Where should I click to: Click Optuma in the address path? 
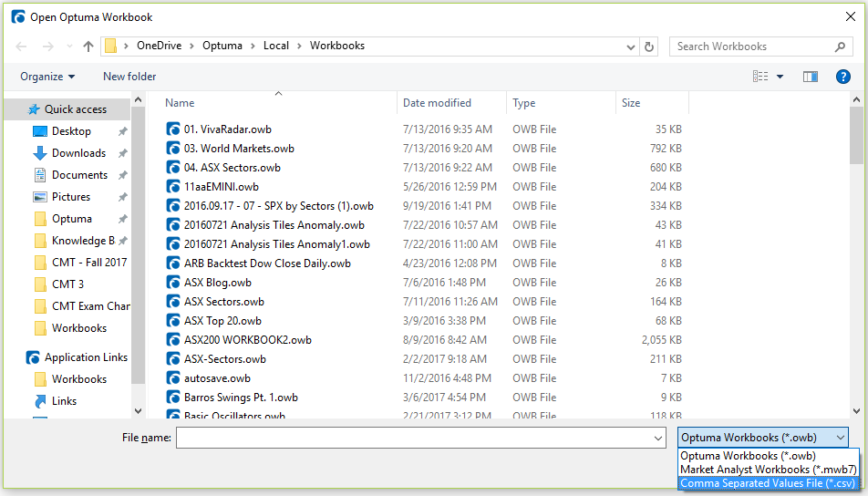pyautogui.click(x=222, y=46)
